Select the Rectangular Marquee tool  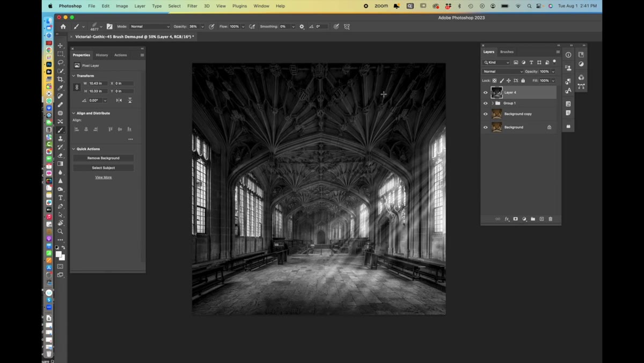coord(61,54)
